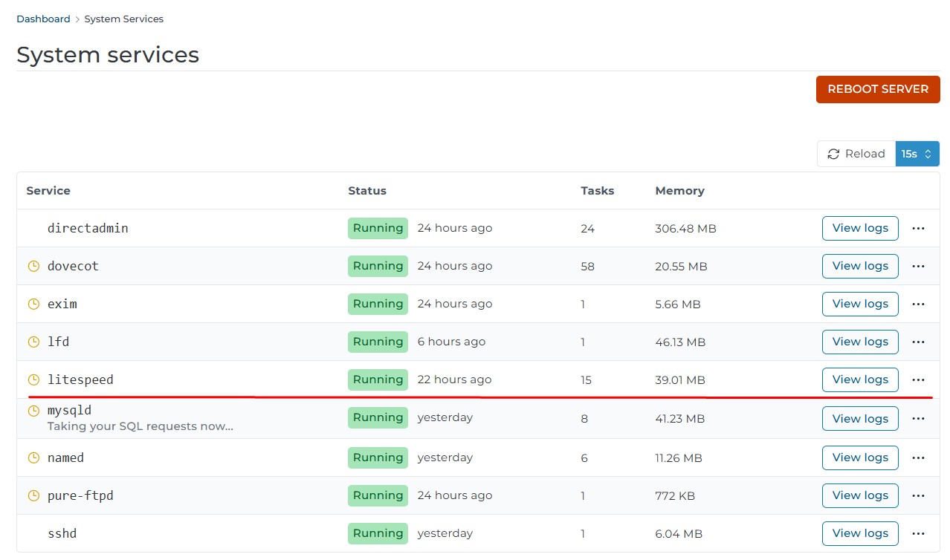Click the 39.01 MB memory value
The image size is (950, 560).
[x=680, y=380]
